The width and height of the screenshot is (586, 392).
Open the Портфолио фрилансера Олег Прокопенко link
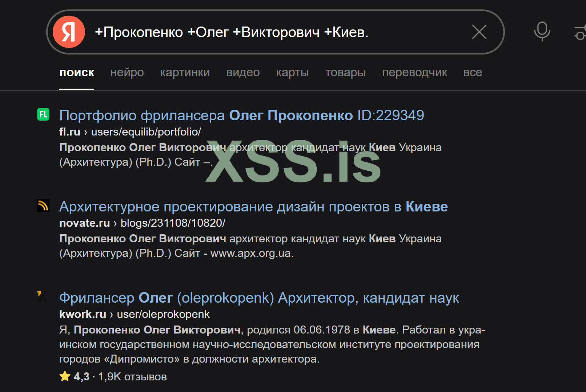coord(241,116)
